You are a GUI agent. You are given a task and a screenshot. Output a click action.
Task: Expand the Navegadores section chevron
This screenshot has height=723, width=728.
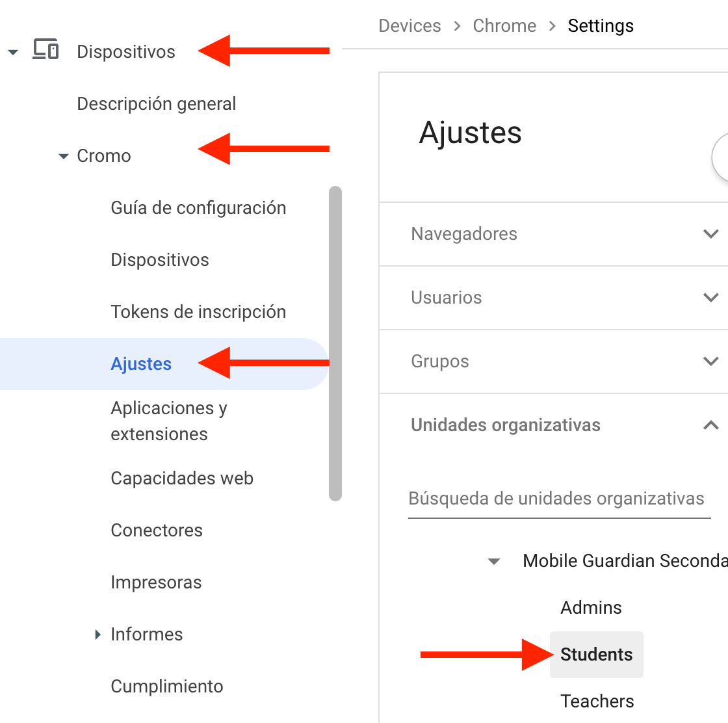click(x=710, y=233)
